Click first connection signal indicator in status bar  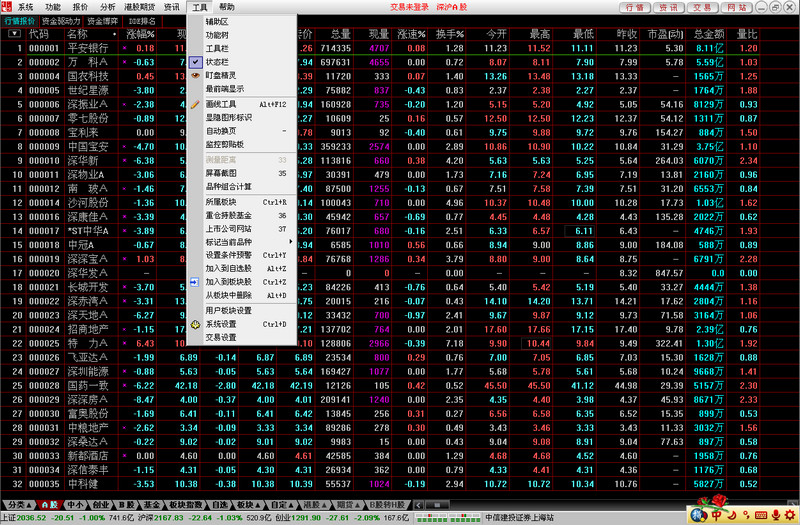(432, 518)
